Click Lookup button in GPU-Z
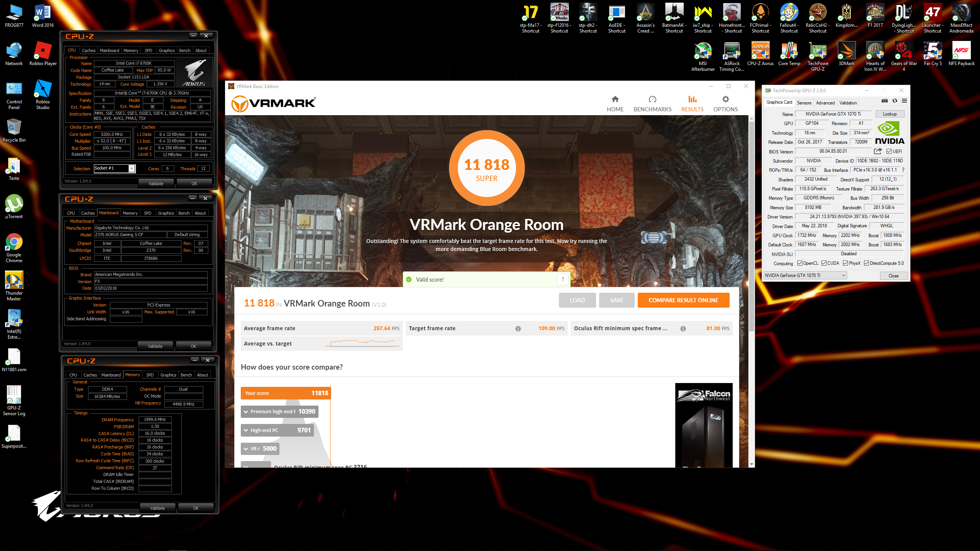Image resolution: width=980 pixels, height=551 pixels. (890, 114)
